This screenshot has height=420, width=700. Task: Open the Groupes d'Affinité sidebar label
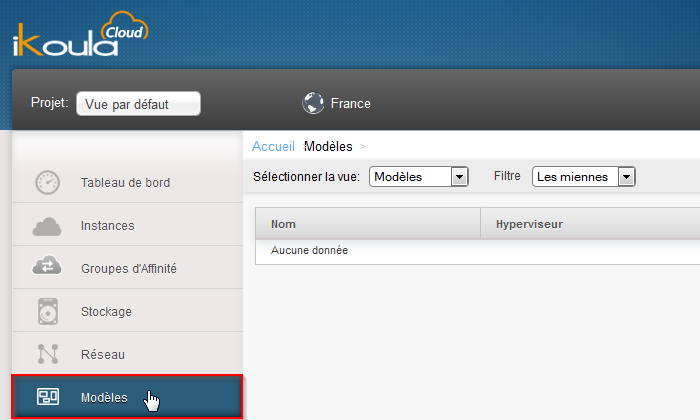point(129,269)
